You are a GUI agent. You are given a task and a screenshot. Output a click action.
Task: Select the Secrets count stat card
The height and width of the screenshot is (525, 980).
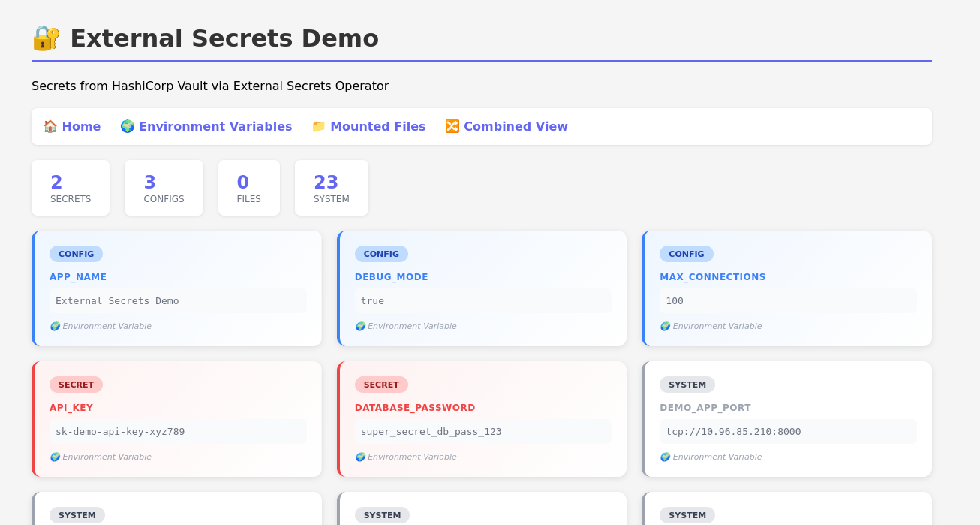(71, 188)
